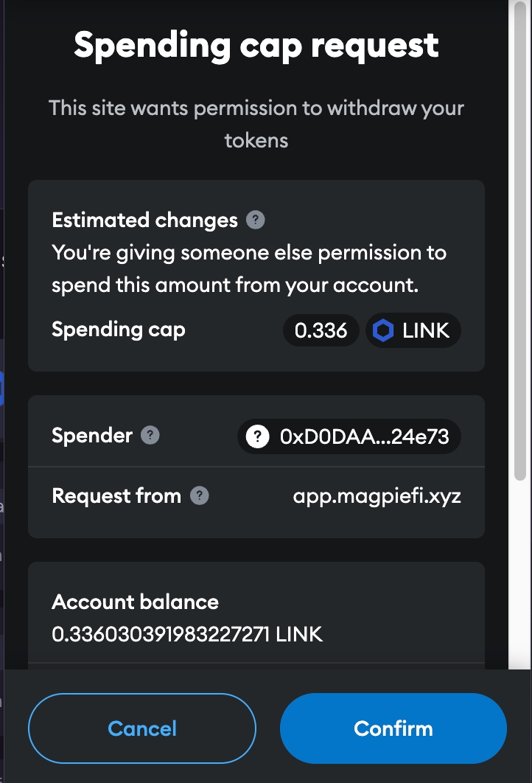Click the LINK token pill label

point(426,330)
